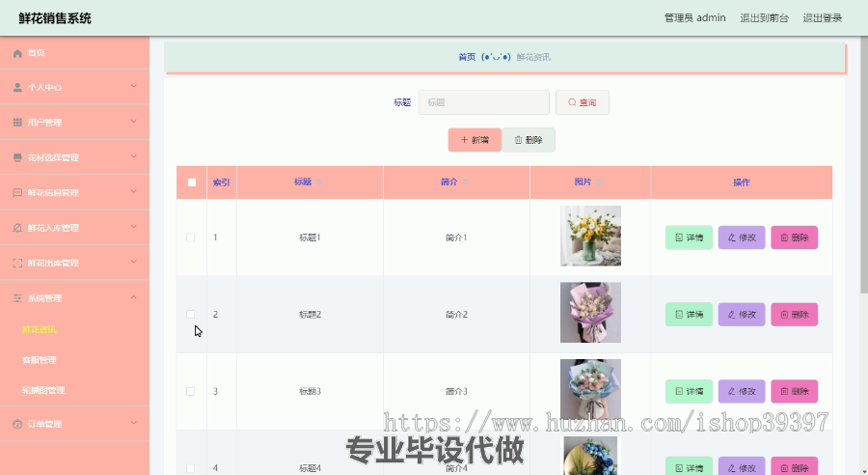
Task: Open 详情 for row 标题2
Action: [x=689, y=315]
